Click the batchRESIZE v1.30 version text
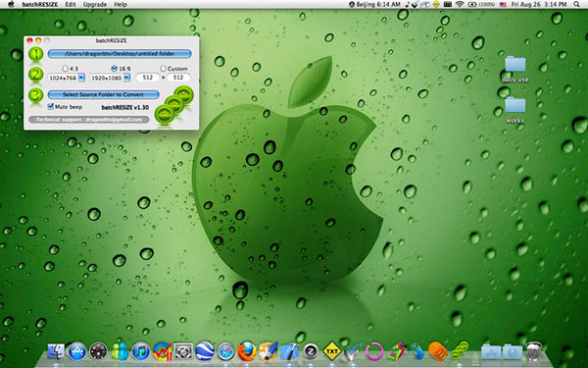Screen dimensions: 588x368 [x=125, y=107]
